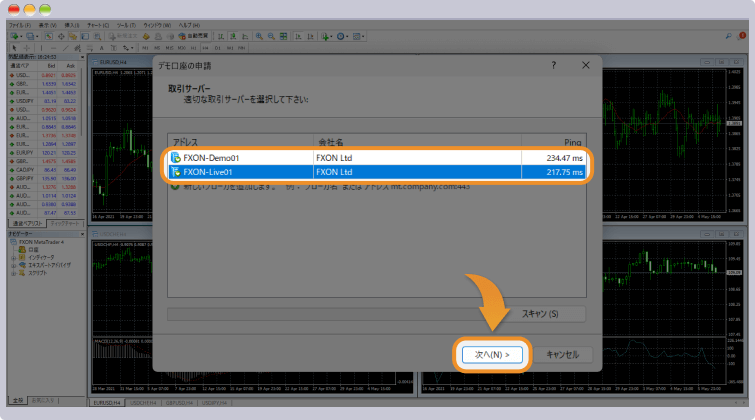Expand the スクリプト tree node
755x420 pixels.
(x=13, y=273)
